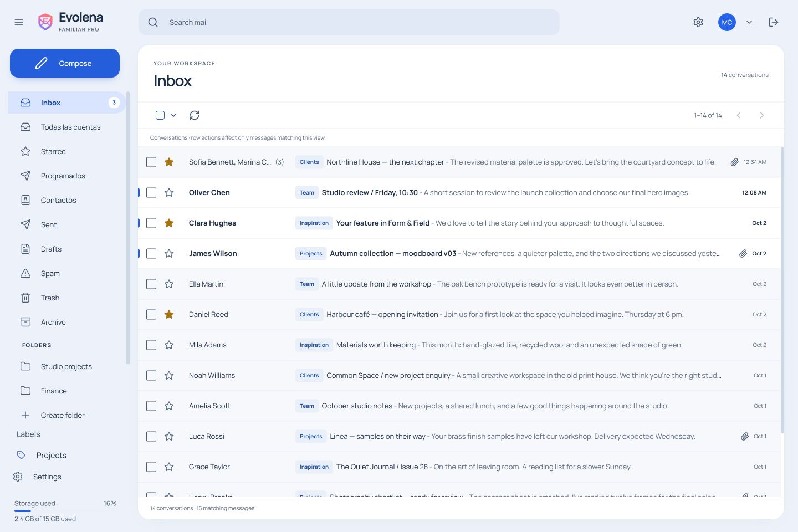Screen dimensions: 798x532
Task: Open the Finance folder
Action: click(66, 391)
